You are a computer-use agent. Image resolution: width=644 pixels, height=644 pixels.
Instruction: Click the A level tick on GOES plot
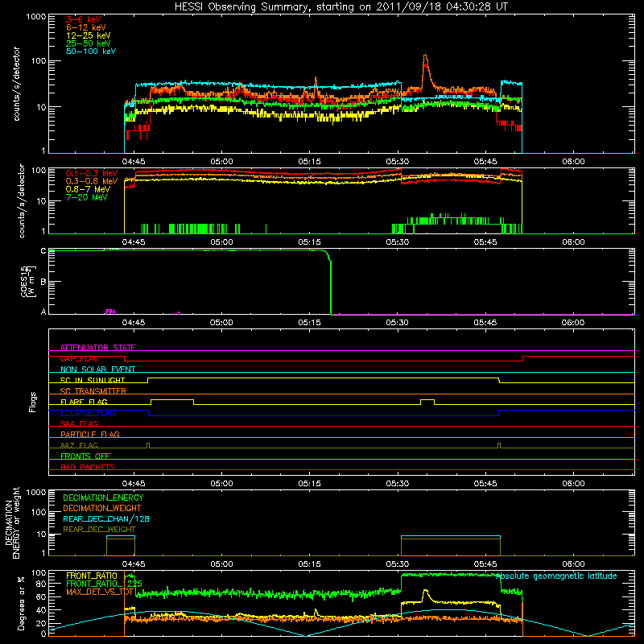(43, 312)
